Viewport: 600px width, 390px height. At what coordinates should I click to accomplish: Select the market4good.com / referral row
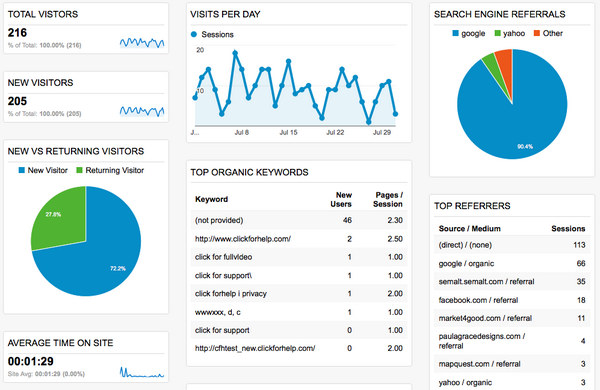coord(512,318)
